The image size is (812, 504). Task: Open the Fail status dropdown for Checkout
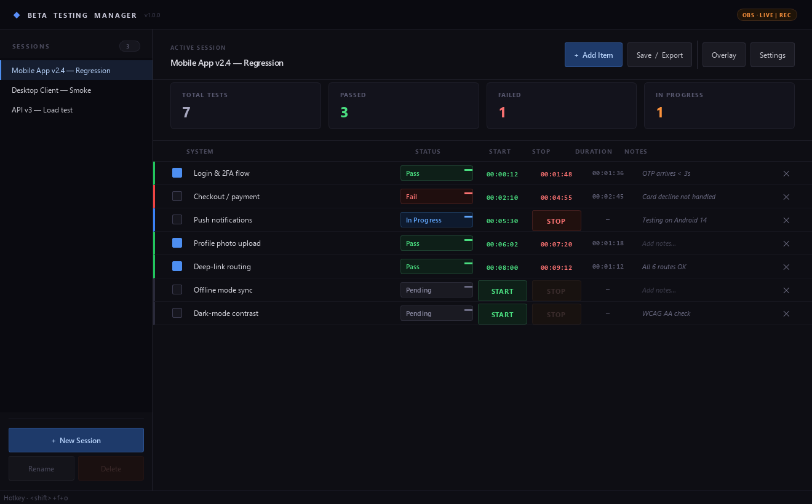click(437, 197)
